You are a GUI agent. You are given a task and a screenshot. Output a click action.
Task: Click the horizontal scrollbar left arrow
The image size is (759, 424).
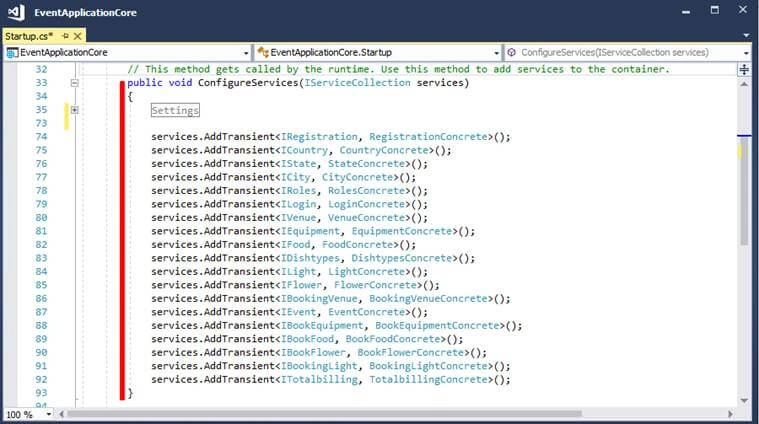pos(61,414)
